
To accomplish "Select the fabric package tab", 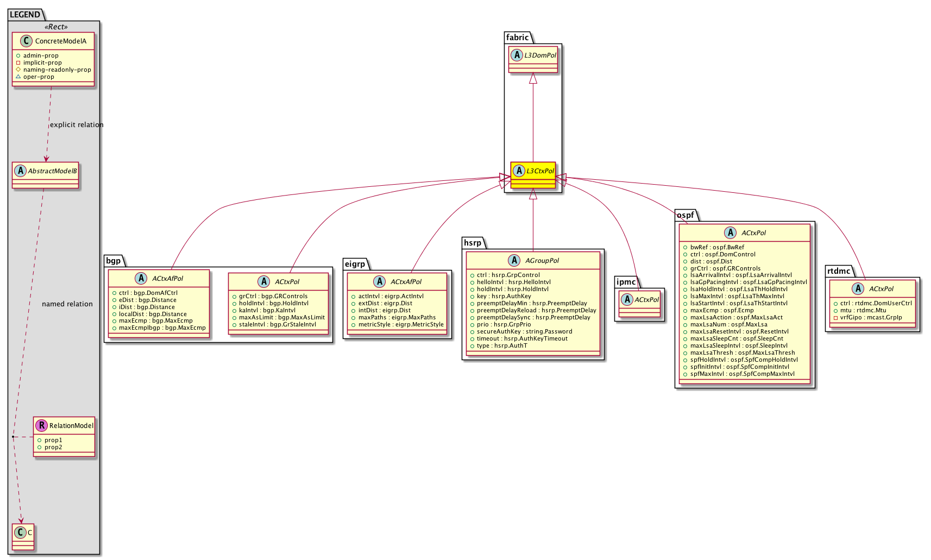I will (517, 37).
